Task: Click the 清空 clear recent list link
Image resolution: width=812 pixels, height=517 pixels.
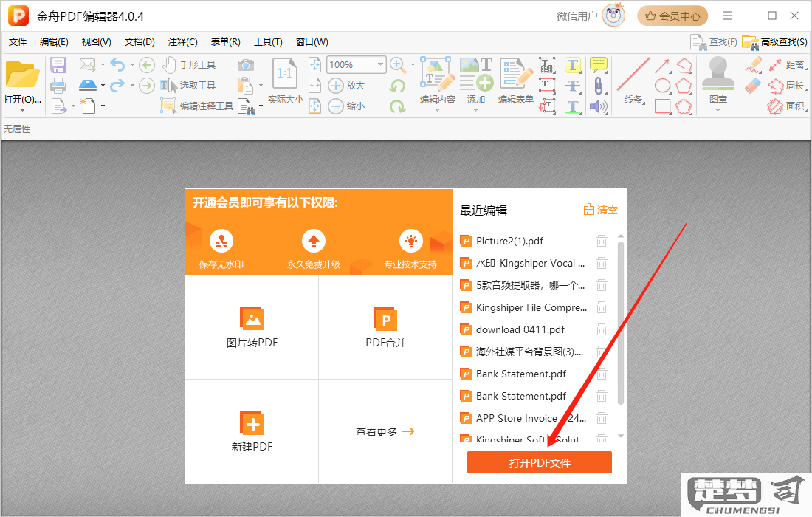Action: 601,210
